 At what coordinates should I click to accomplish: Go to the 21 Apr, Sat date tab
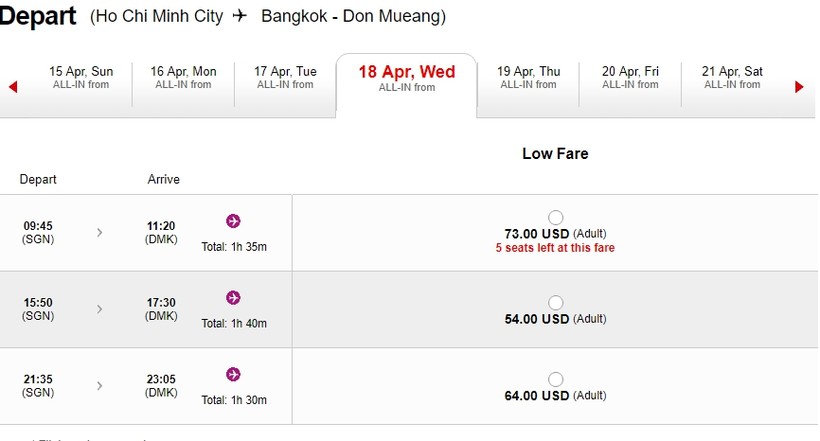pyautogui.click(x=732, y=77)
